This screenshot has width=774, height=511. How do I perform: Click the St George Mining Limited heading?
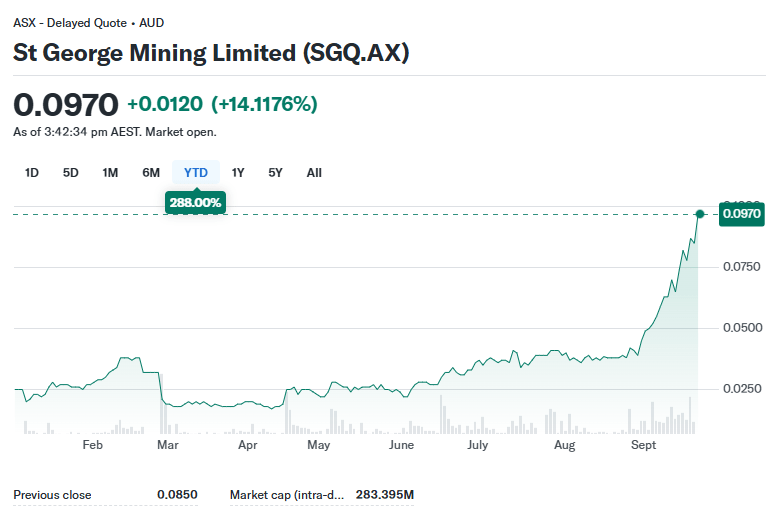211,54
